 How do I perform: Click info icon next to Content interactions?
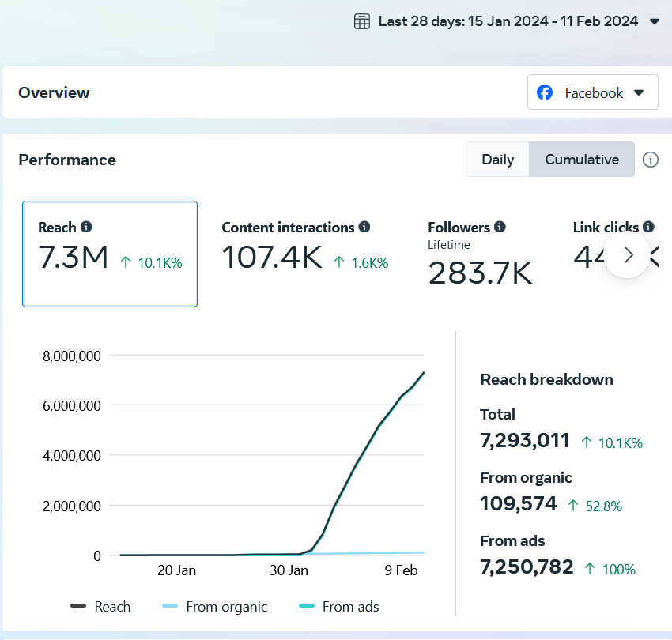pyautogui.click(x=364, y=227)
